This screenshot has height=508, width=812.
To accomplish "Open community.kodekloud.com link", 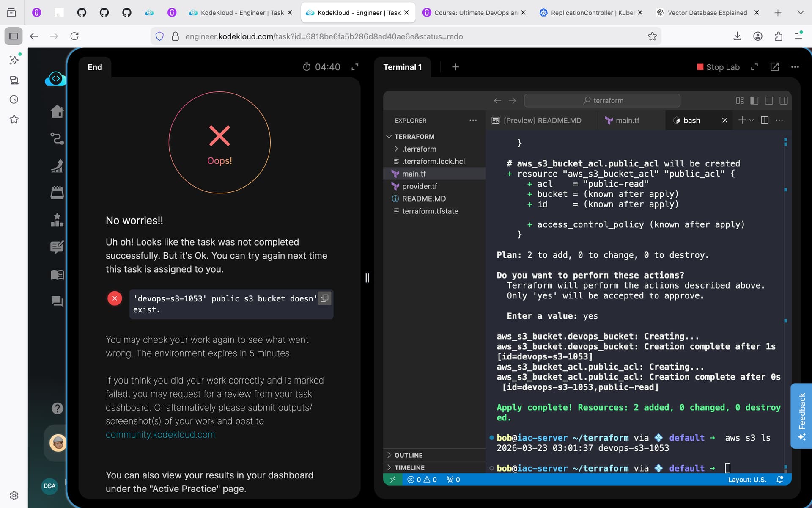I will tap(160, 435).
